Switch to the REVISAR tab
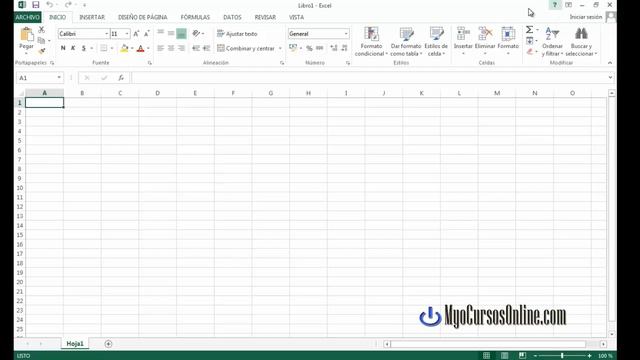This screenshot has height=360, width=640. [x=265, y=17]
